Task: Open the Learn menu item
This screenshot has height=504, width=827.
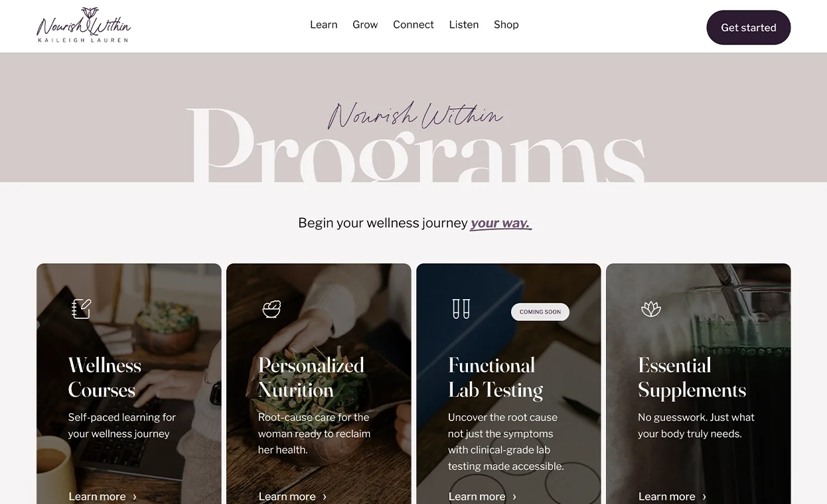Action: click(x=324, y=25)
